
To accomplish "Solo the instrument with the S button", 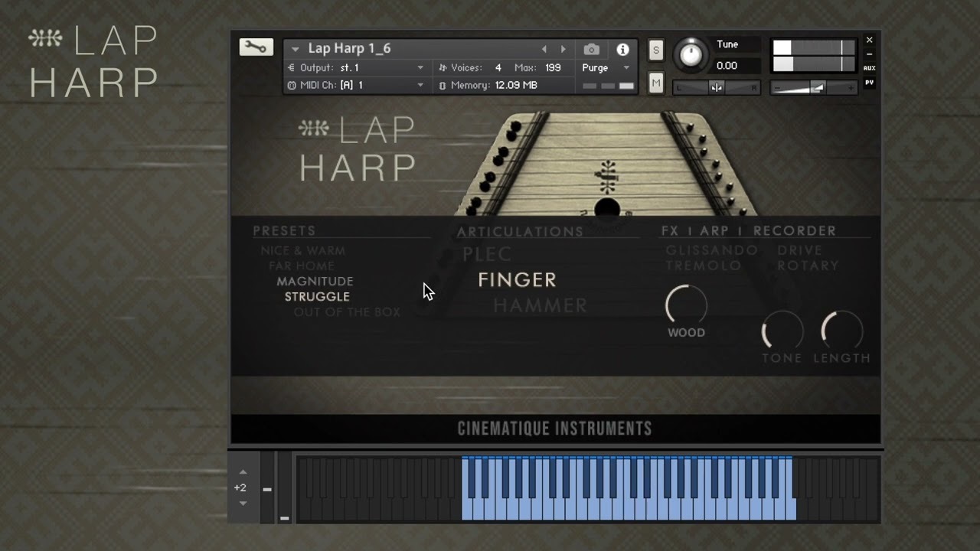I will tap(656, 50).
